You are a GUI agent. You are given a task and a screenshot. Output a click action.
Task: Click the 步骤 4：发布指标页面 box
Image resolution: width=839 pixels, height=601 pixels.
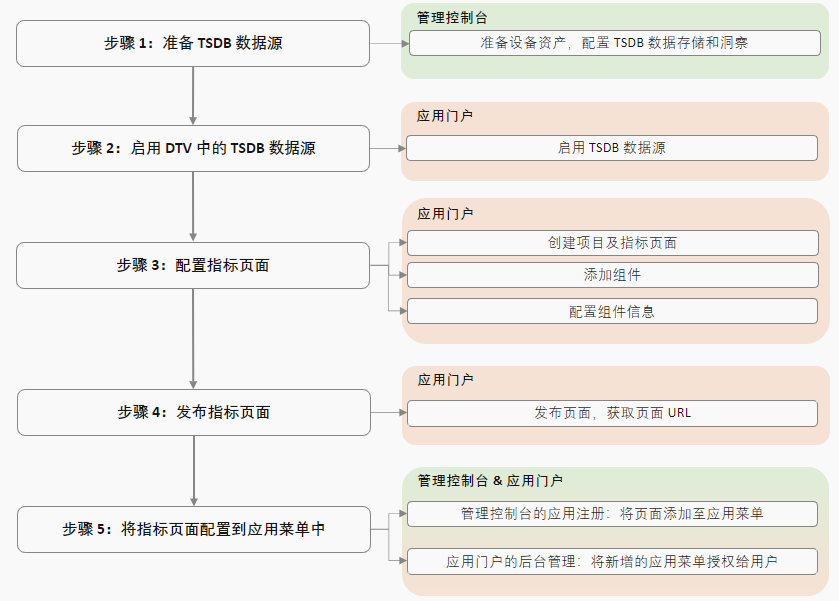[x=192, y=412]
